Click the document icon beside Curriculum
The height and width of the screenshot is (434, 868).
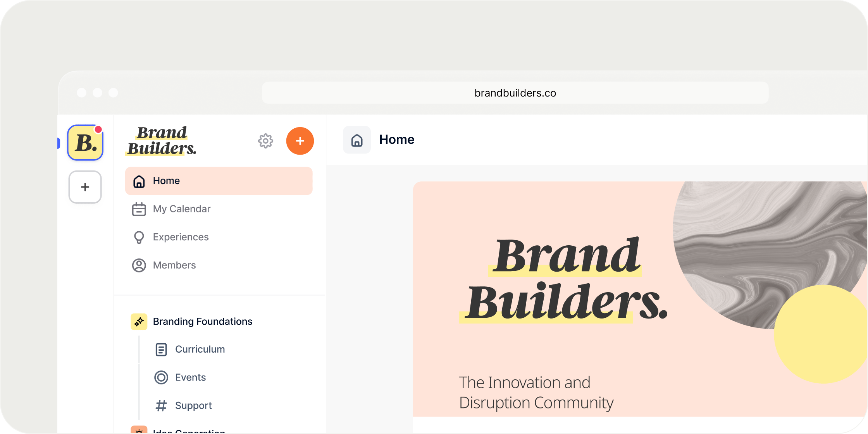(161, 350)
